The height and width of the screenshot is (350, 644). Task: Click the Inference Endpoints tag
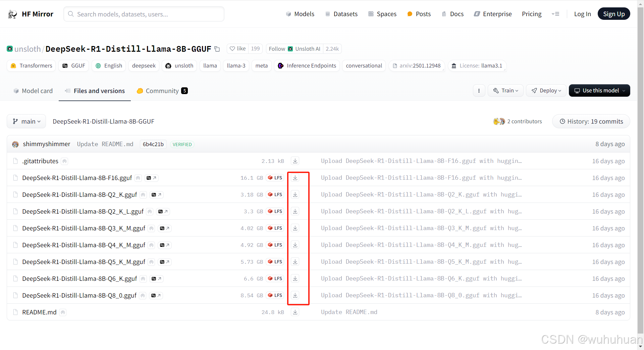[307, 65]
